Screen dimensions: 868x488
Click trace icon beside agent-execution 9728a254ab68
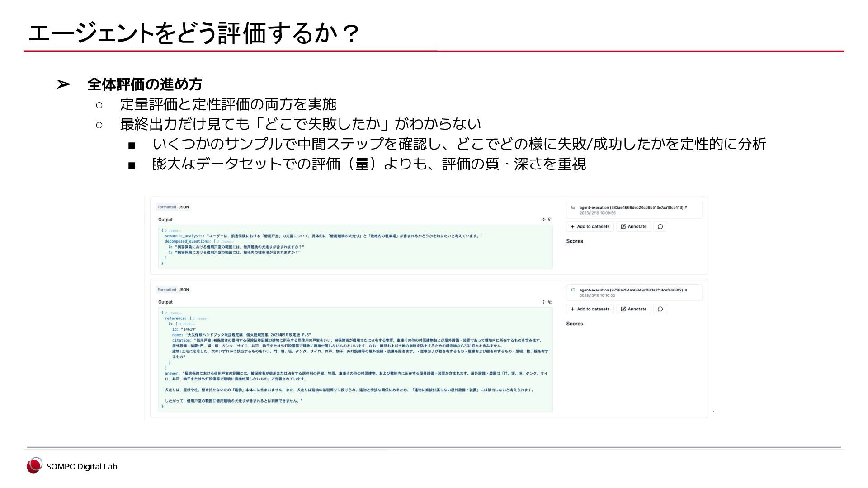pos(573,290)
